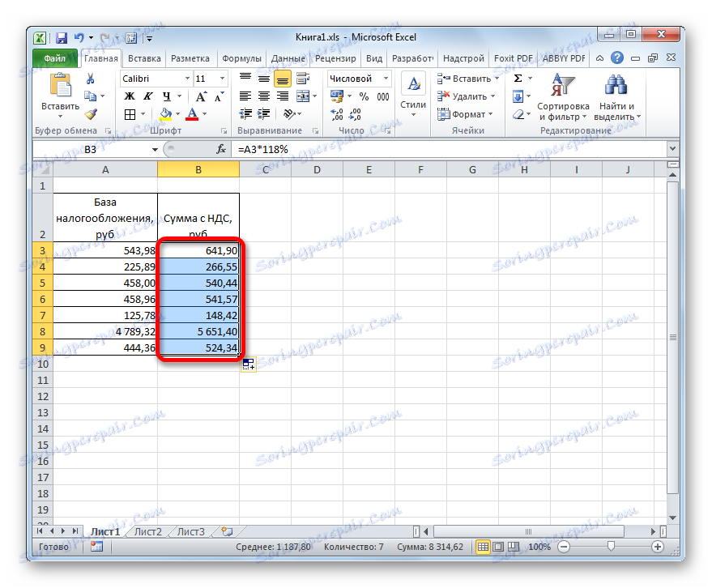Toggle underline formatting (Ч)
Viewport: 712px width, 588px height.
click(x=167, y=96)
